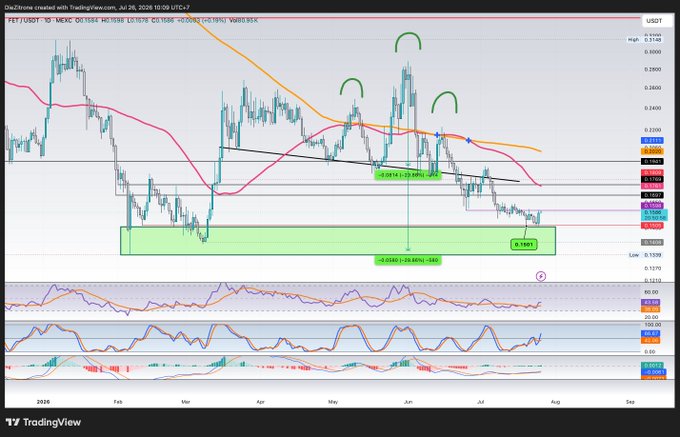Click the May label on the time axis
Image resolution: width=680 pixels, height=437 pixels.
[x=333, y=402]
